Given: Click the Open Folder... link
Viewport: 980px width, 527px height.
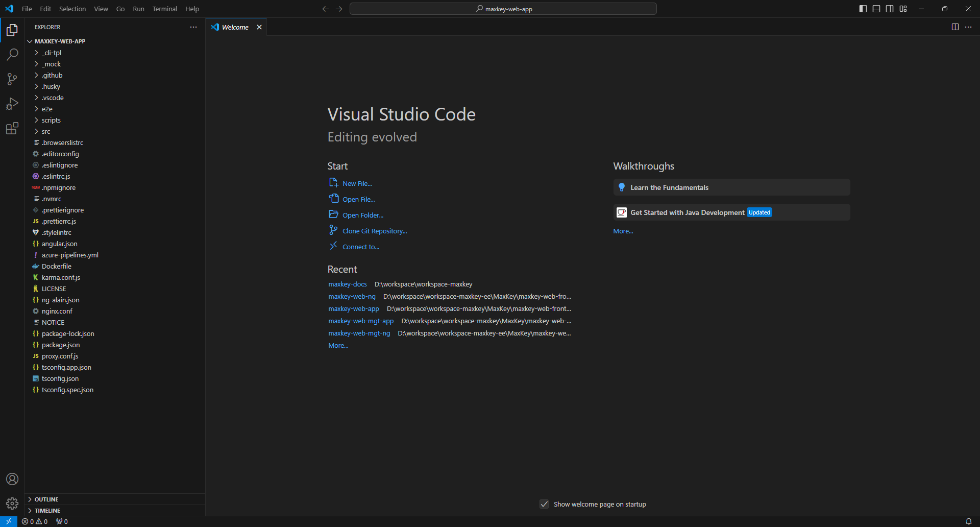Looking at the screenshot, I should [x=363, y=215].
